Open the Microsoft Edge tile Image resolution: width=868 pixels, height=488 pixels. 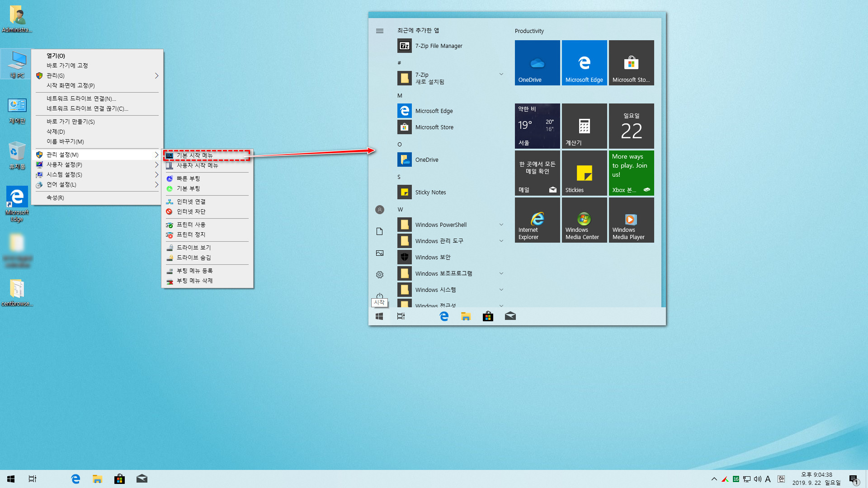point(584,62)
